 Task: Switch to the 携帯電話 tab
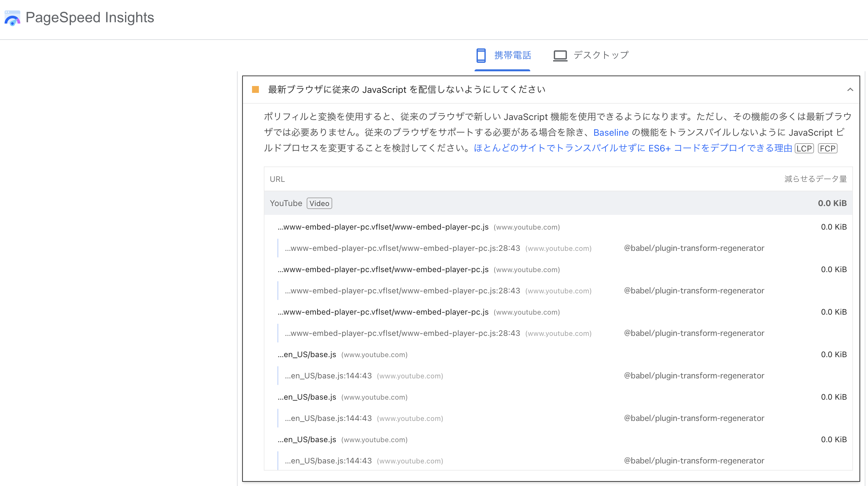coord(502,56)
